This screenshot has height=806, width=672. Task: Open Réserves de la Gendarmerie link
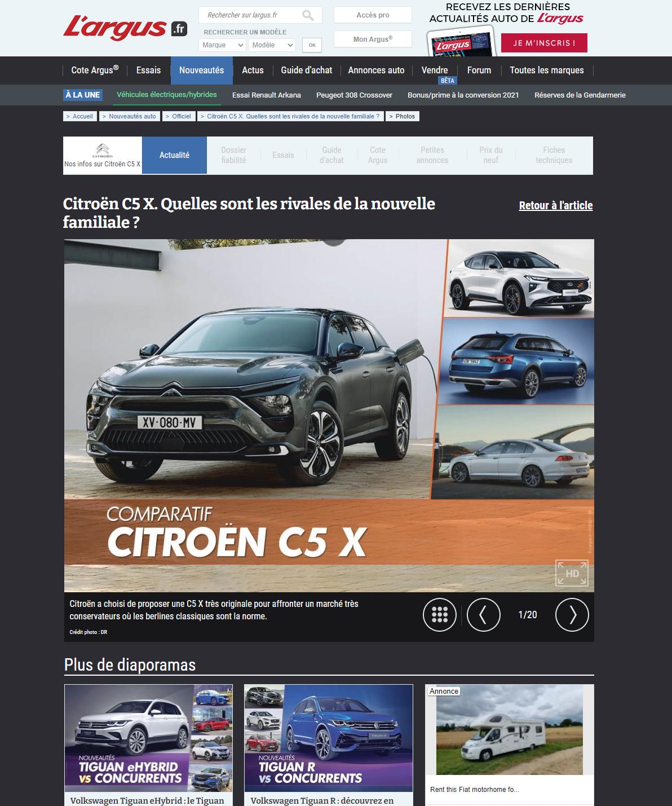click(580, 95)
